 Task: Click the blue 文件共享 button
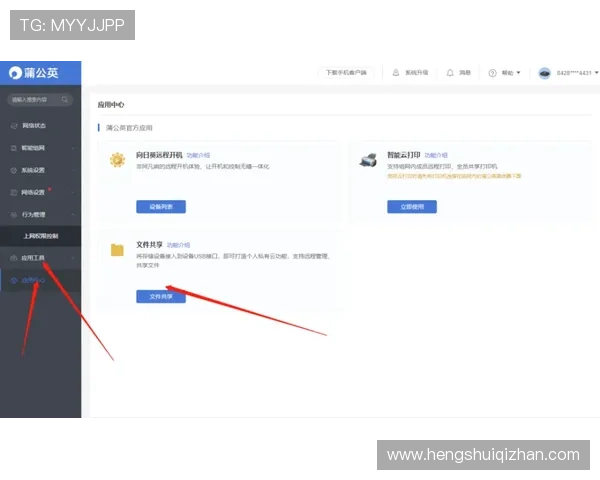click(161, 297)
